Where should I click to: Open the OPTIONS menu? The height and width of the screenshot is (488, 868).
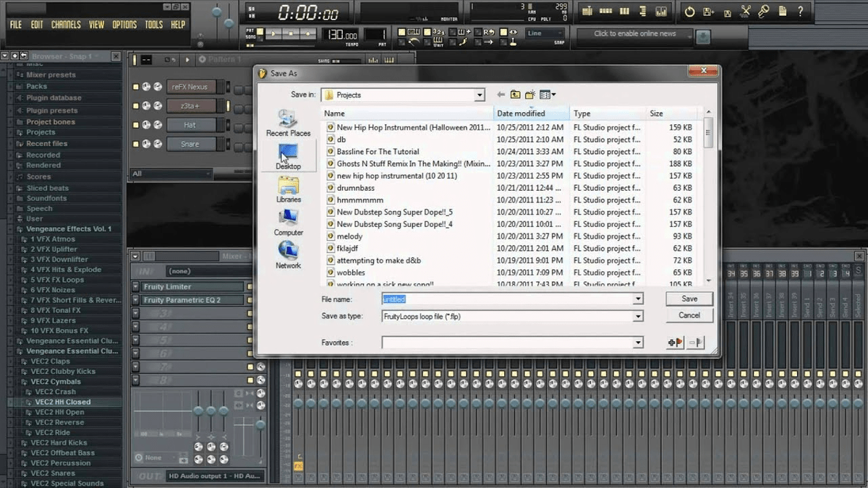(x=124, y=24)
